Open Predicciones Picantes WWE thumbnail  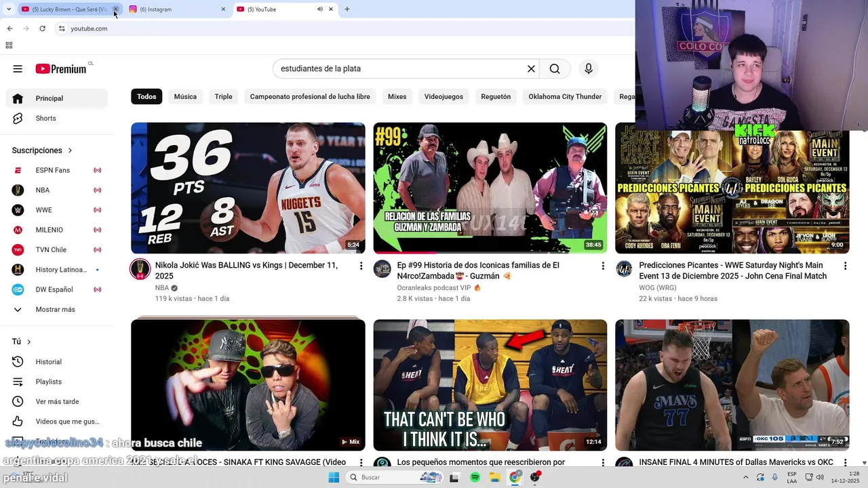[732, 193]
